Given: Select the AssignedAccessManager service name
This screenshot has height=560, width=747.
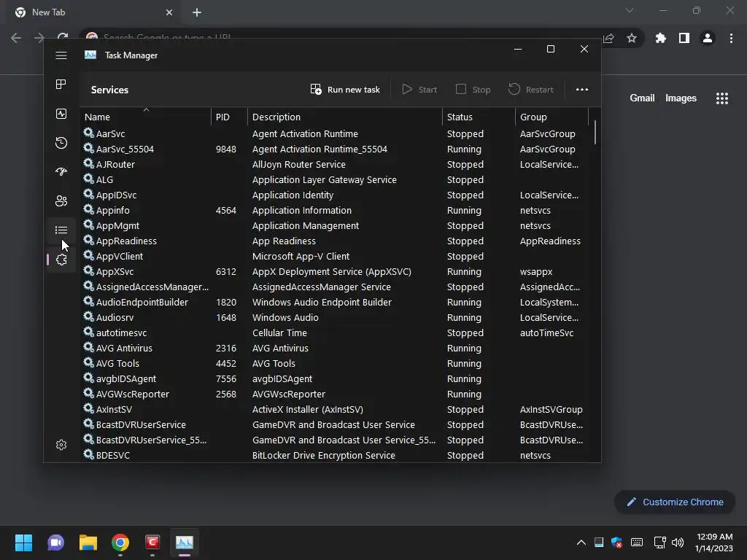Looking at the screenshot, I should [x=152, y=287].
